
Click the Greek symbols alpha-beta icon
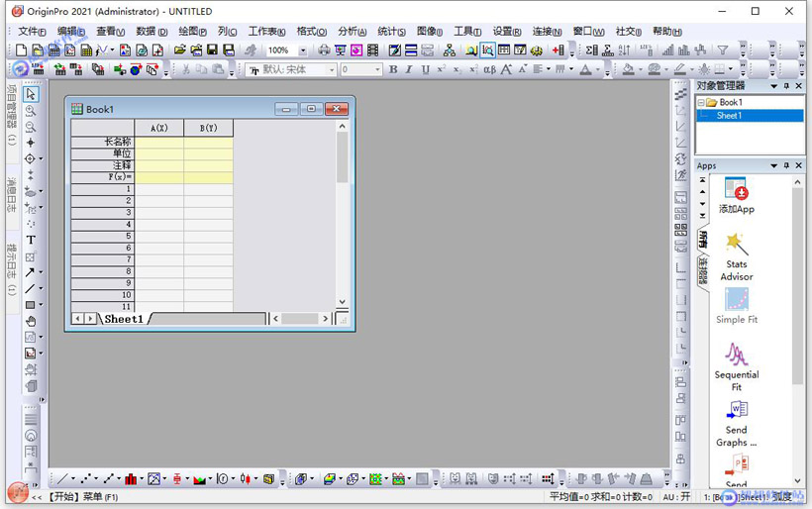pos(489,69)
